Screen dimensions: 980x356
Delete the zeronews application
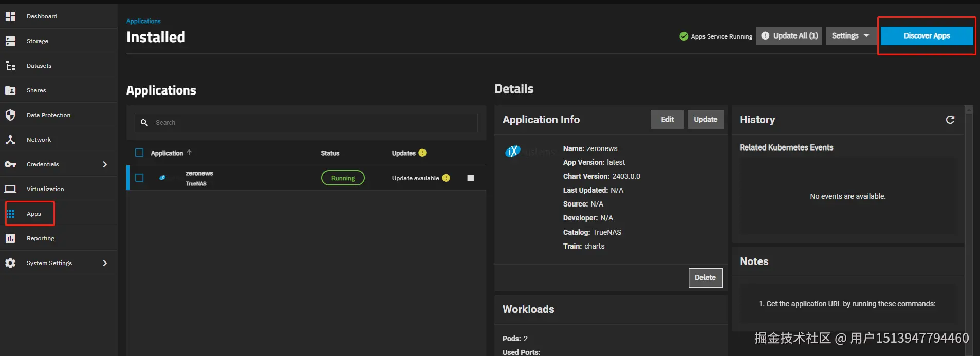click(x=705, y=278)
